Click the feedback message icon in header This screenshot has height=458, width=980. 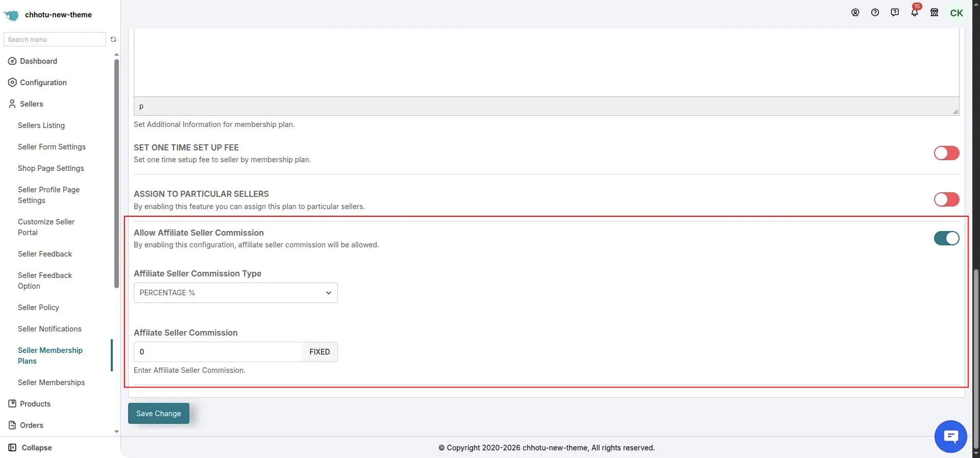(895, 13)
